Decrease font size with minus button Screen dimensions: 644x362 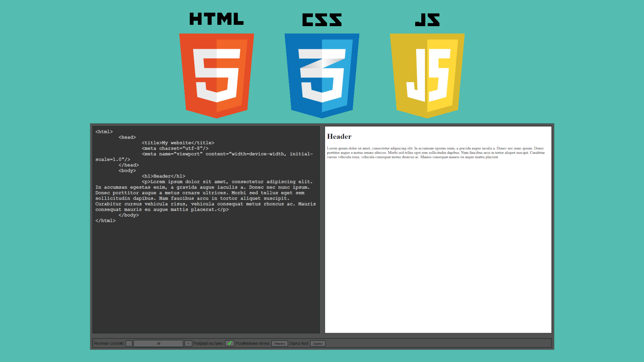129,344
